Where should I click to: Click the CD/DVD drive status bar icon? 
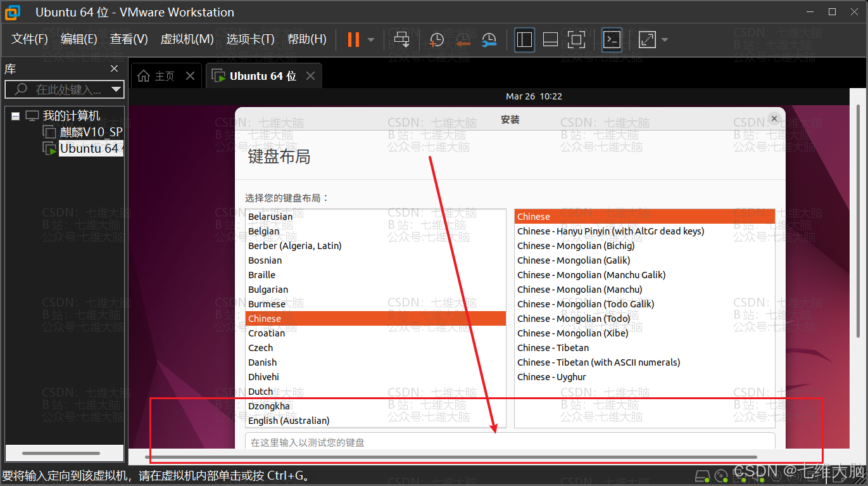click(720, 475)
